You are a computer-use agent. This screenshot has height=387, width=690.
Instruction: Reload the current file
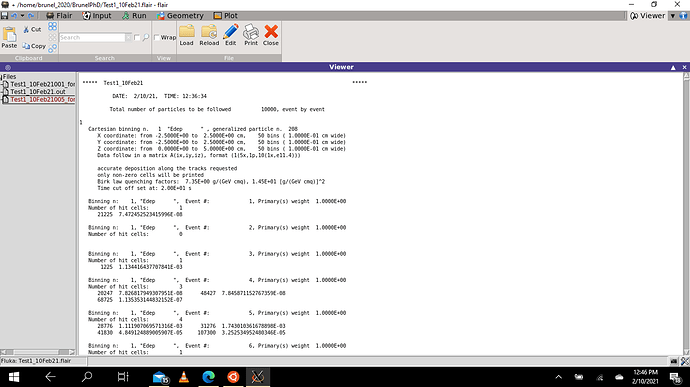(x=209, y=35)
